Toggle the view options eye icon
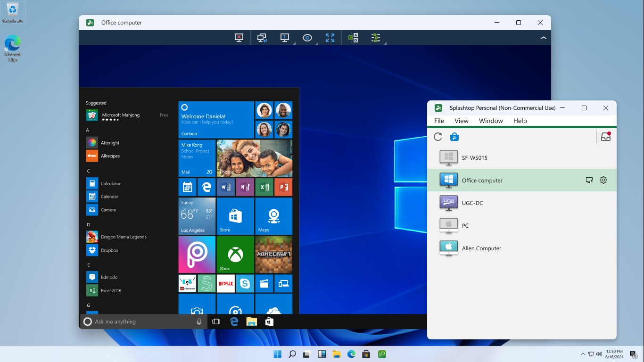This screenshot has height=362, width=644. pyautogui.click(x=307, y=38)
